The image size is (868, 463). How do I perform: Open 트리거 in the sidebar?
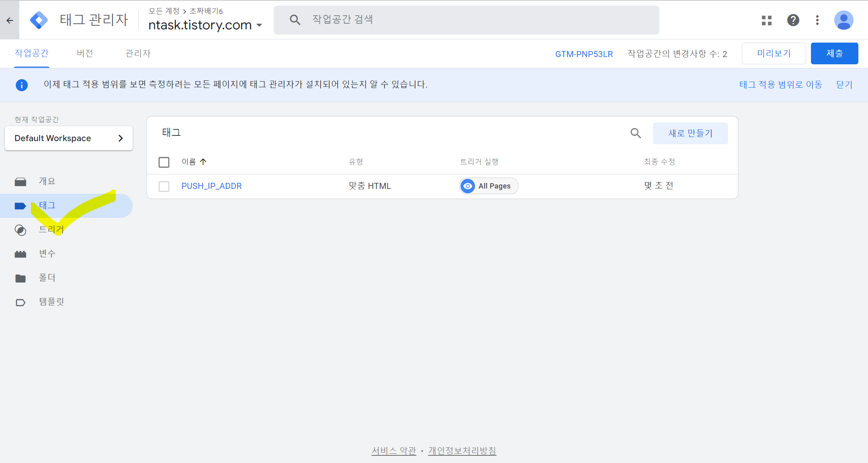pyautogui.click(x=51, y=229)
